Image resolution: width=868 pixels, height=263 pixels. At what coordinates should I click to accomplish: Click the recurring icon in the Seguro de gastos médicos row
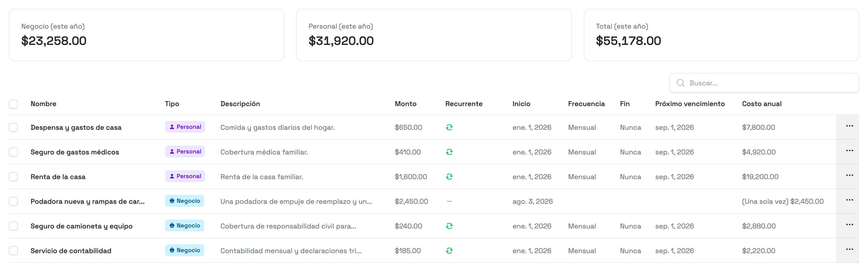click(x=449, y=152)
